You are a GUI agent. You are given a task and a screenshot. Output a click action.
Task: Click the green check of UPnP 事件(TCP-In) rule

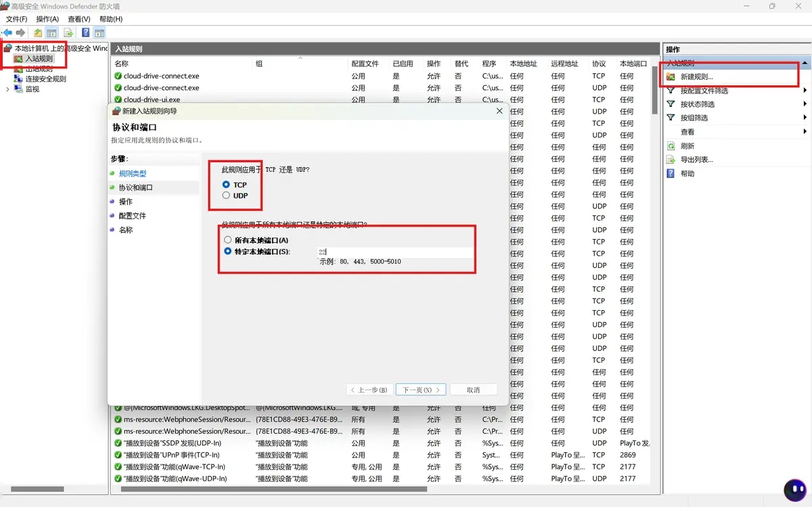click(x=118, y=455)
